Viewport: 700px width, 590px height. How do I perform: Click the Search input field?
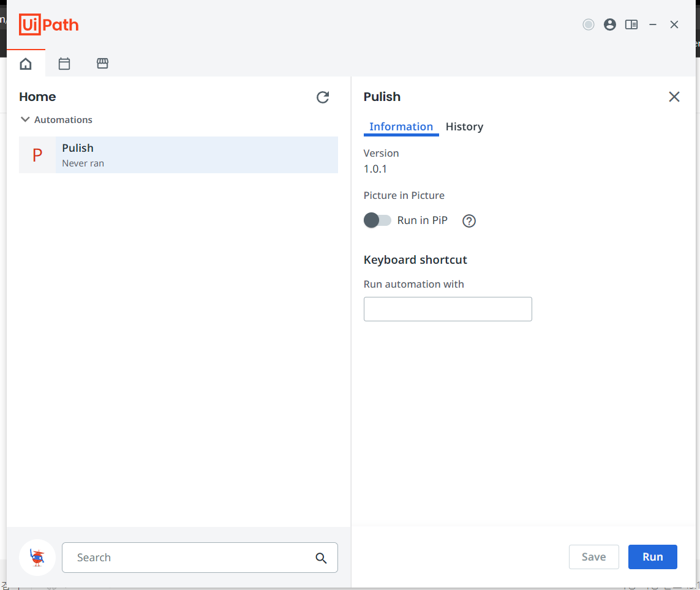[x=200, y=558]
